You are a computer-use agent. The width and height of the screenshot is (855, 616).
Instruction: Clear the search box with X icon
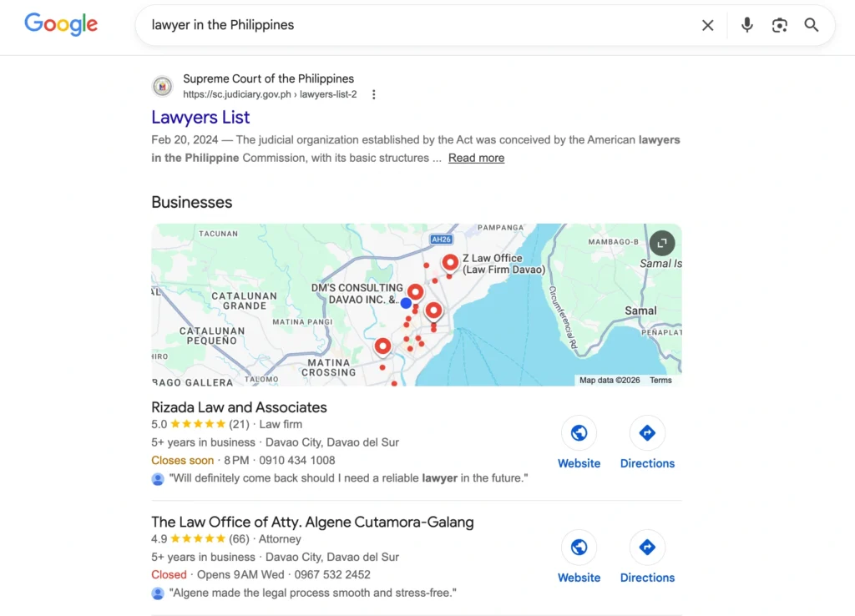click(x=707, y=25)
